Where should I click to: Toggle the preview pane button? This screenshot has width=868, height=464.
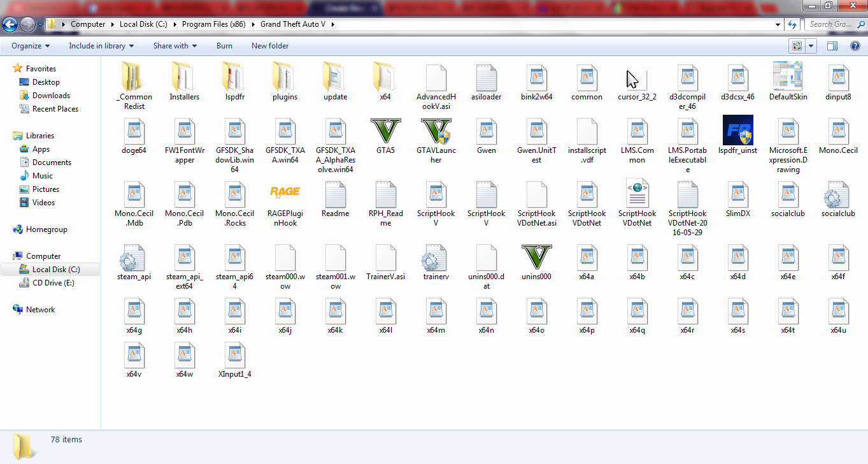tap(832, 46)
